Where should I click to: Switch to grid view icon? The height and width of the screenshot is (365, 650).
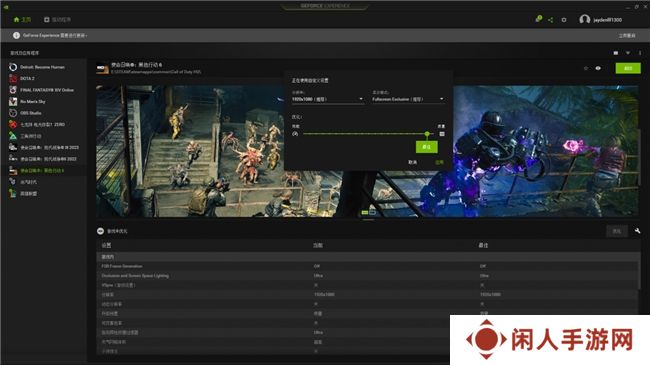pos(616,53)
